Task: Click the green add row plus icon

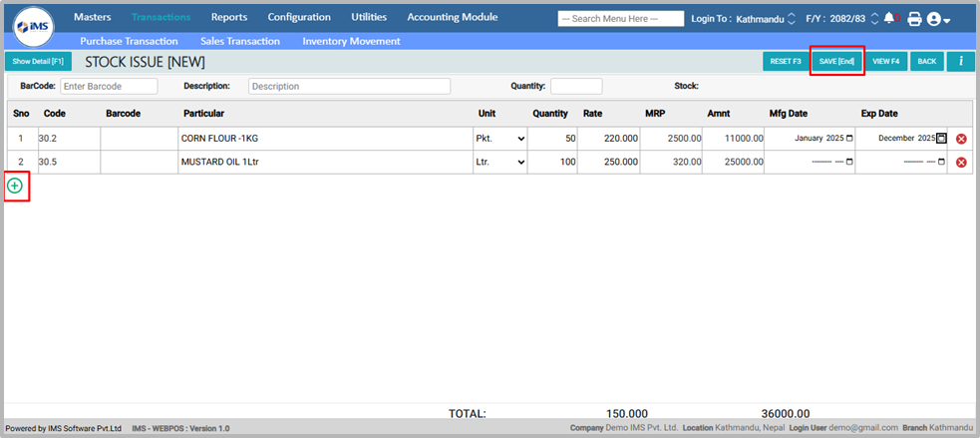Action: pos(15,186)
